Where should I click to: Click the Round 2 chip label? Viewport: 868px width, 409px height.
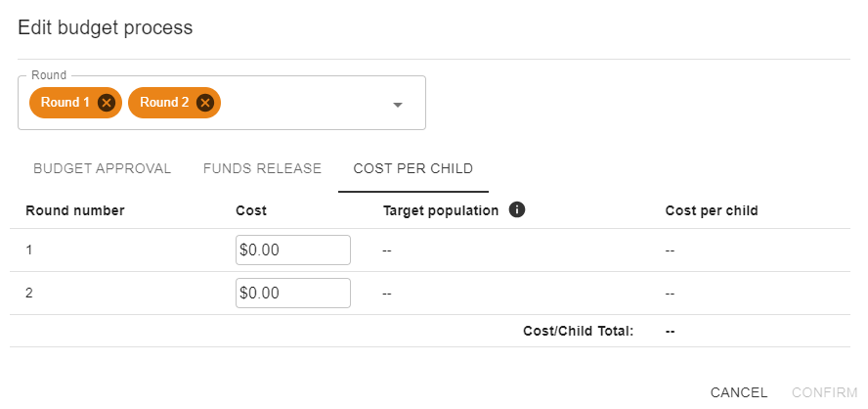pos(164,103)
